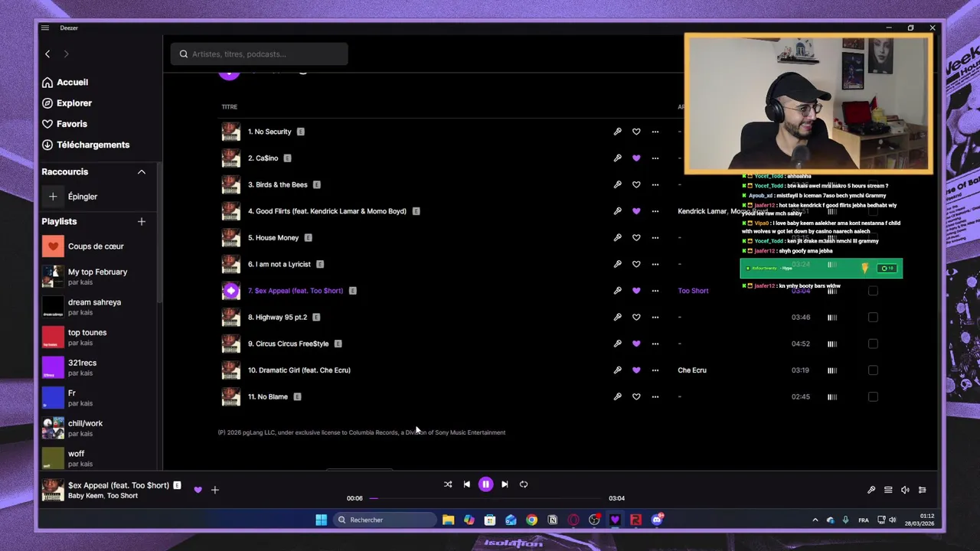Open lyrics for Birds & the Bees

pos(617,184)
